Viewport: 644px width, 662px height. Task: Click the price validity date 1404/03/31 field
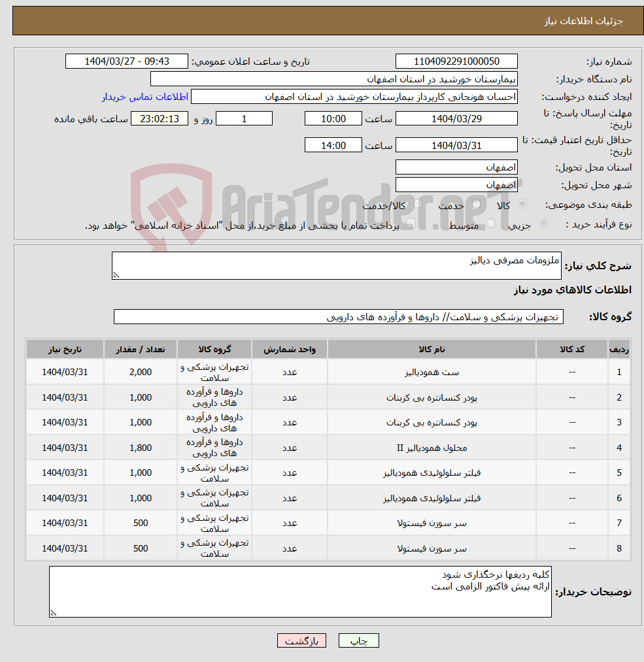(x=456, y=145)
